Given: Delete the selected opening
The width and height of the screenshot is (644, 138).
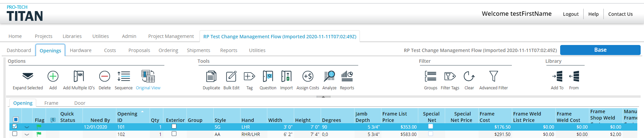Looking at the screenshot, I should coord(104,77).
